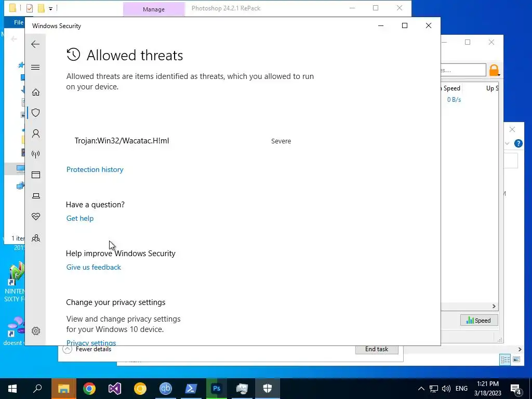Open the Manage tab in File Explorer
This screenshot has width=532, height=399.
pyautogui.click(x=154, y=9)
